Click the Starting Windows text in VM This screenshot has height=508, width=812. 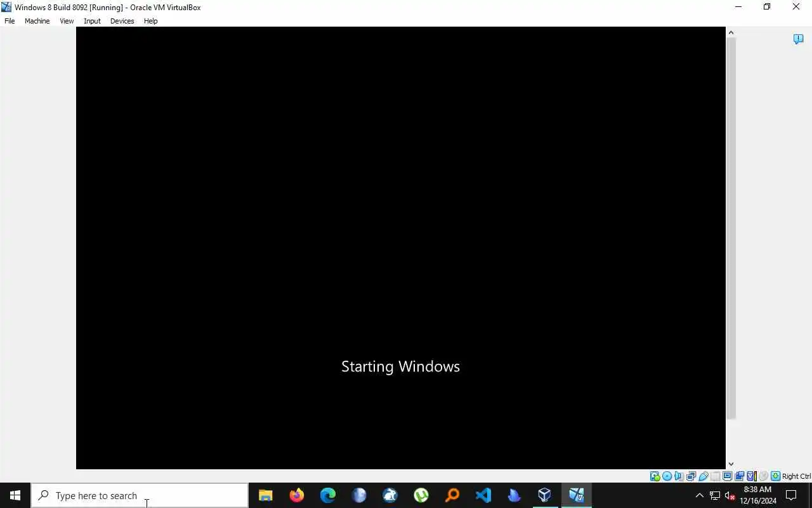pos(400,366)
